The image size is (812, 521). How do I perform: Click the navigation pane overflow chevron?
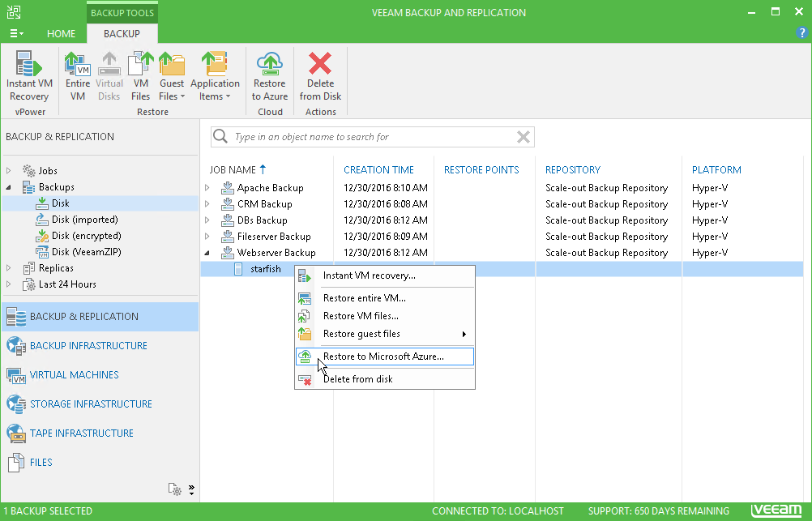click(191, 489)
